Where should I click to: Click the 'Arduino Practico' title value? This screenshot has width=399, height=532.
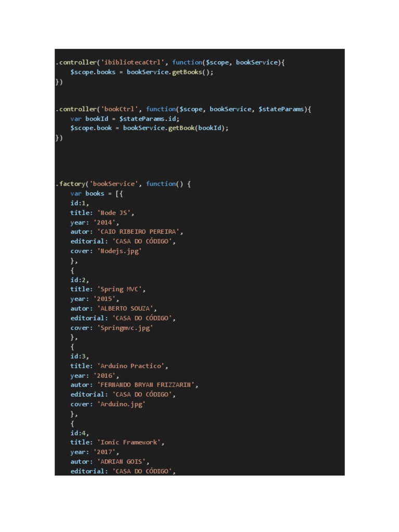tap(133, 366)
